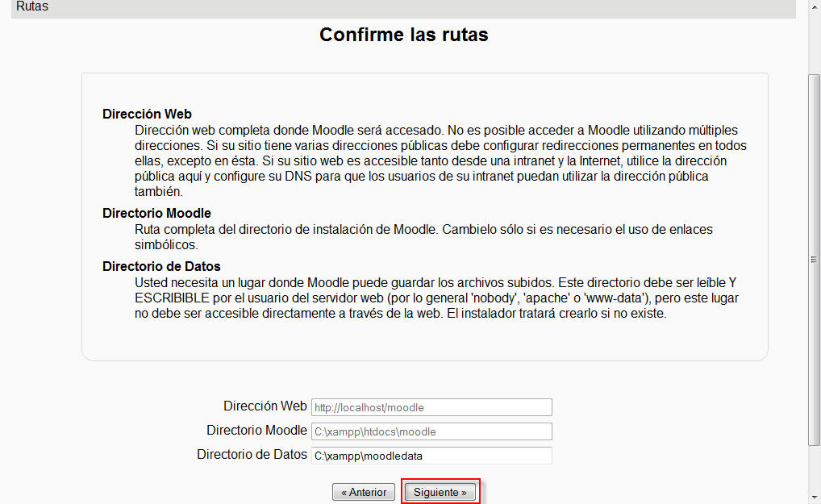Focus the Directorio de Datos input field
Screen dimensions: 821x504
click(x=431, y=456)
